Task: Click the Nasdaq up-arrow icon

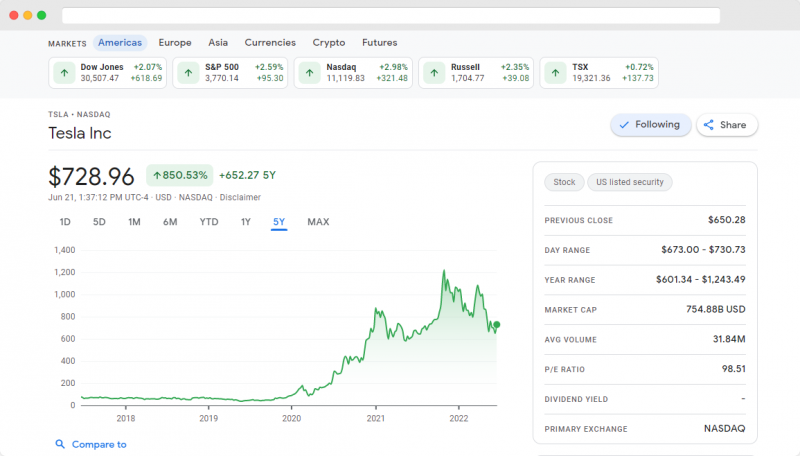Action: 310,73
